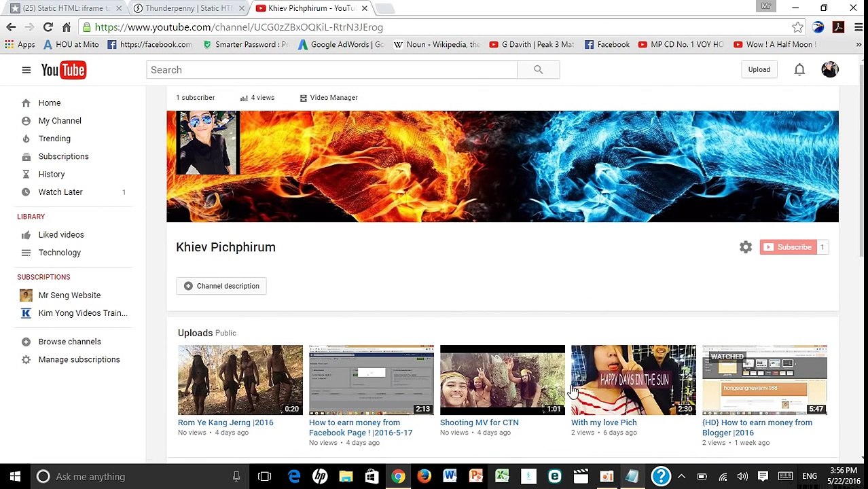
Task: Reload the page in Chrome
Action: 48,27
